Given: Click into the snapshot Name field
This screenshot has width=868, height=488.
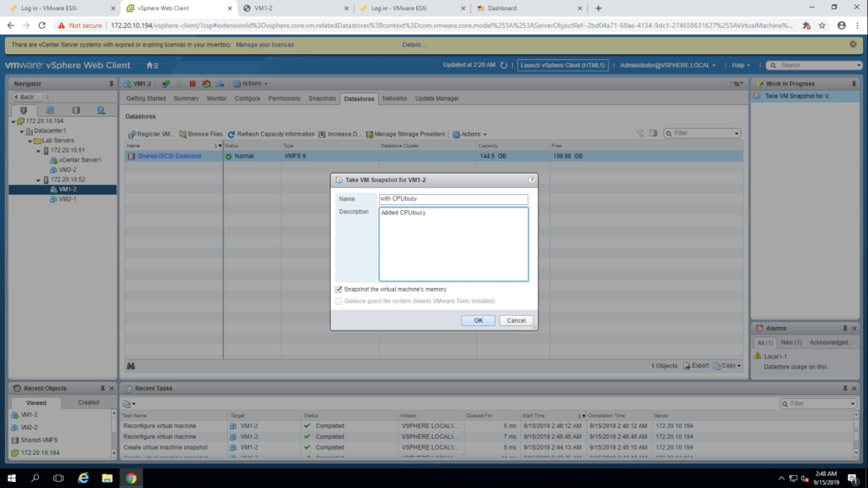Looking at the screenshot, I should click(x=453, y=199).
